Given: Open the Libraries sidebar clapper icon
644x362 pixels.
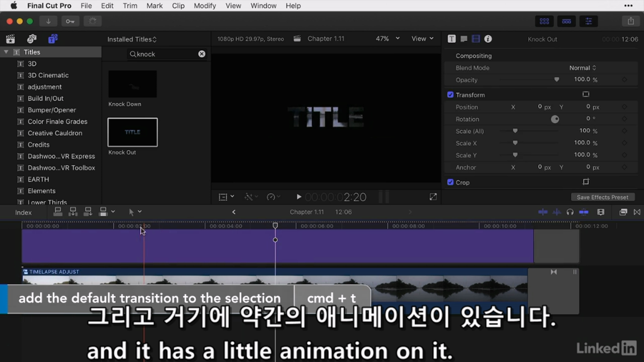Looking at the screenshot, I should point(10,39).
